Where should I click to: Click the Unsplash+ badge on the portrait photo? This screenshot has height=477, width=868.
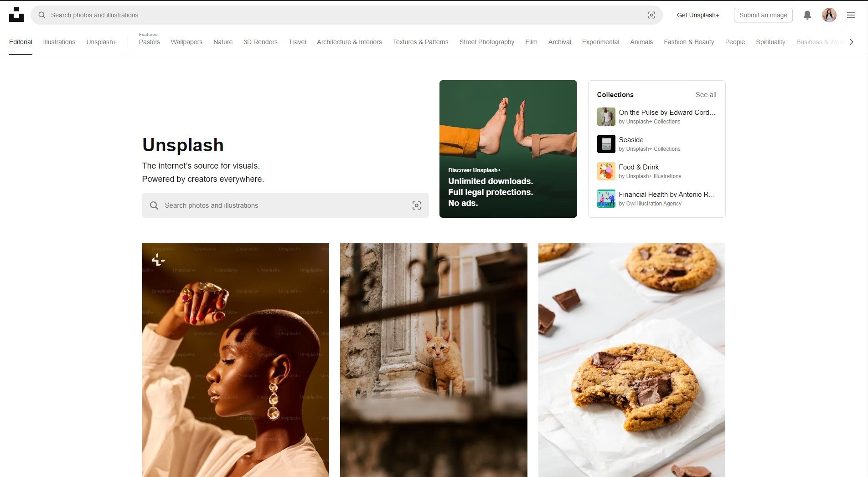tap(158, 260)
